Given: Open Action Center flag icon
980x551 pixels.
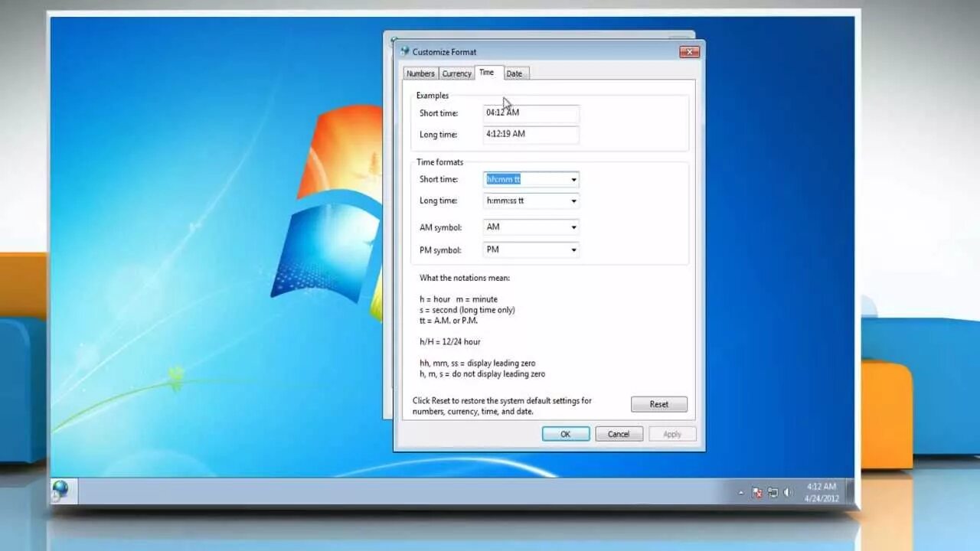Looking at the screenshot, I should [x=757, y=493].
